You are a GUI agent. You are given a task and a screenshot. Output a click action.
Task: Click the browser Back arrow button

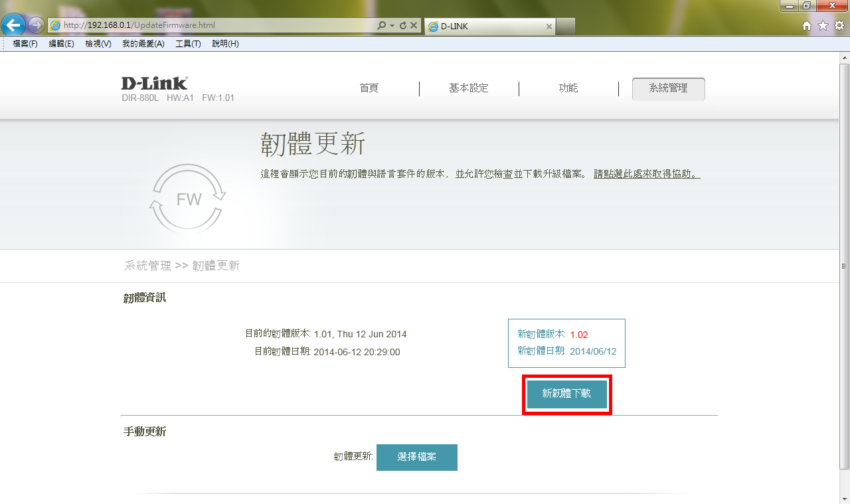14,25
